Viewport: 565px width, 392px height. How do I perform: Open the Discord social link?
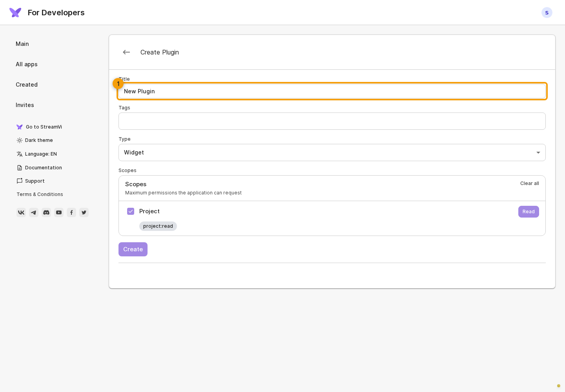coord(46,212)
